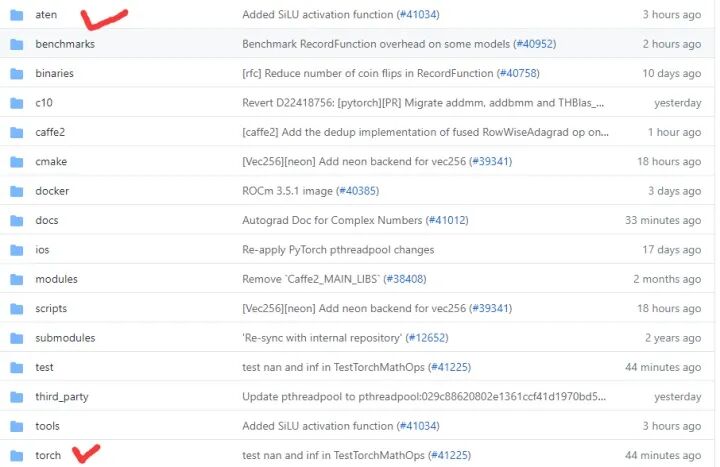This screenshot has width=720, height=467.
Task: Open the cmake directory name
Action: pyautogui.click(x=51, y=162)
